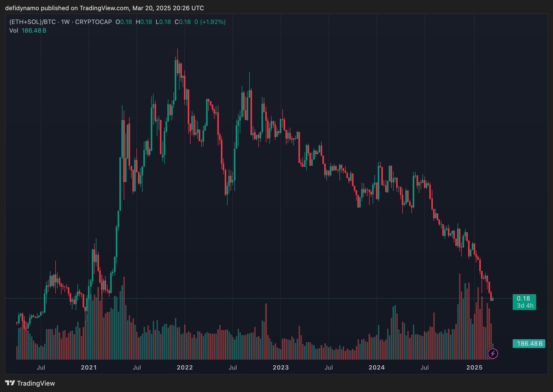Click the 186.48 B volume axis label
This screenshot has height=392, width=553.
coord(529,344)
